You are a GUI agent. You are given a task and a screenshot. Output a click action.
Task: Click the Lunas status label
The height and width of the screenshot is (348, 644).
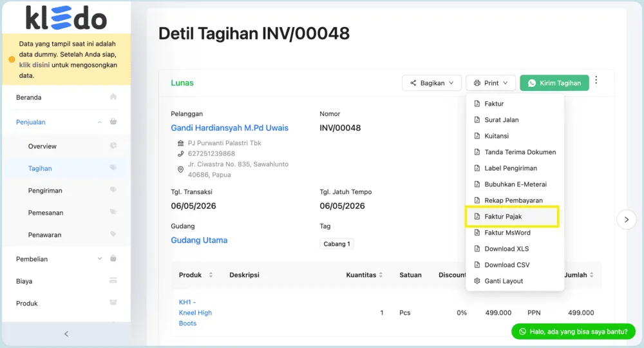pyautogui.click(x=182, y=83)
